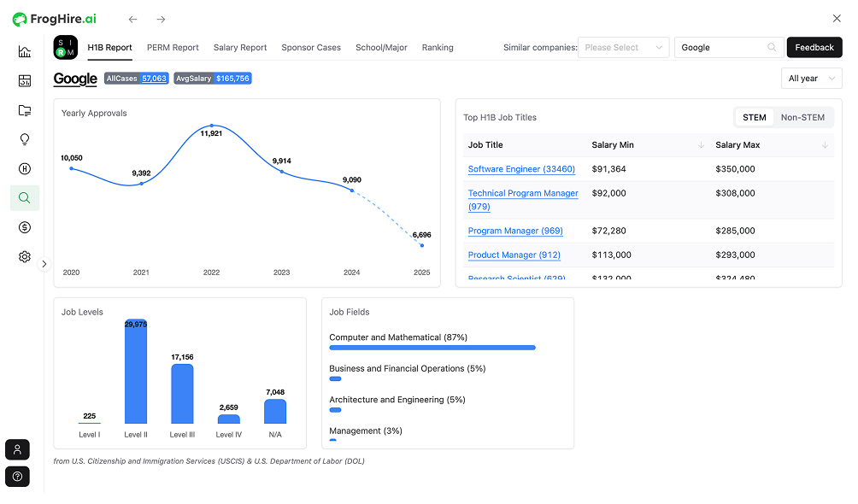Click the Google company search field

point(722,48)
